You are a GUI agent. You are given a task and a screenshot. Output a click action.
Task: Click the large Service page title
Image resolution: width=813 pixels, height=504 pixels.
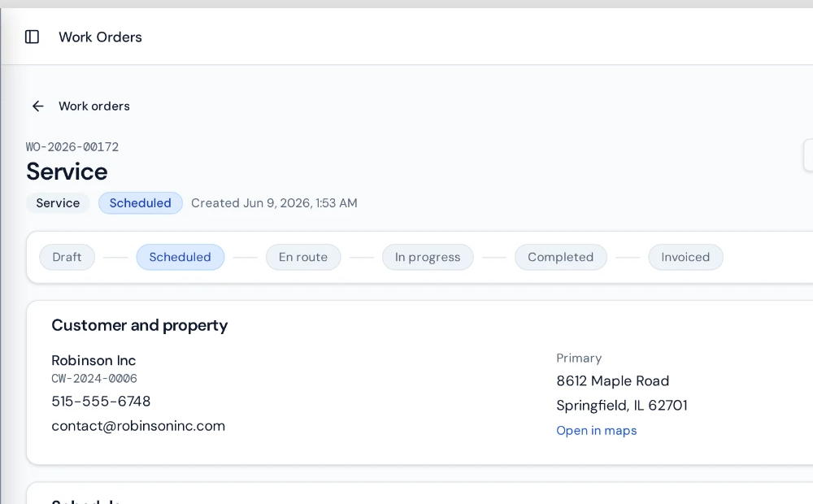tap(67, 172)
